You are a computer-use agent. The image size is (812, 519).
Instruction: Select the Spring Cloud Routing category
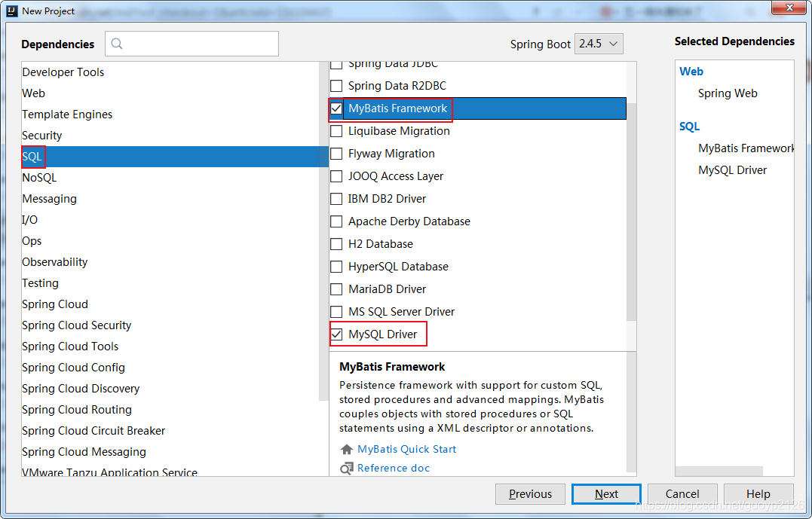170,410
